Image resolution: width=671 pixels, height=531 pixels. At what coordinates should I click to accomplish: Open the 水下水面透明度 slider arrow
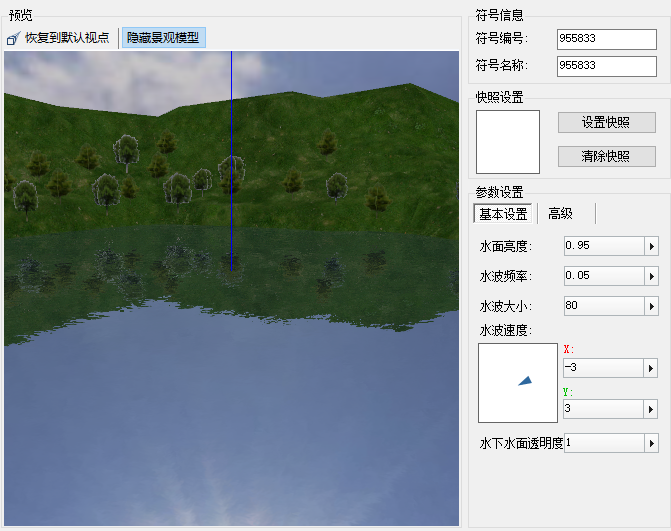click(x=651, y=443)
